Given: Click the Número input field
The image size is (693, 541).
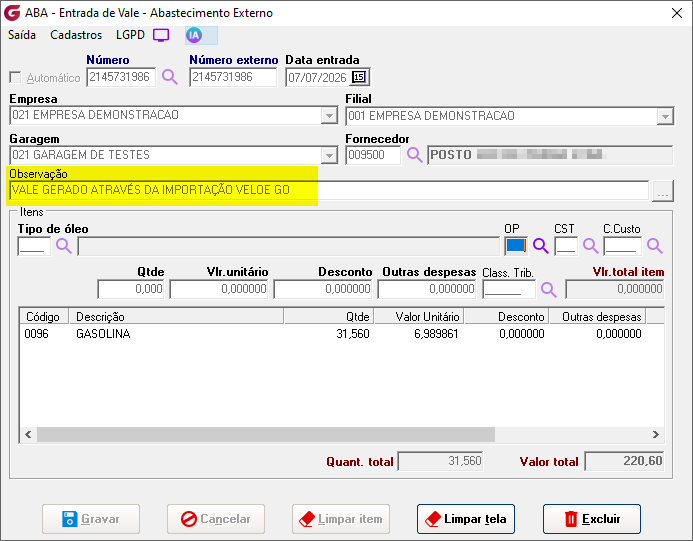Looking at the screenshot, I should coord(121,77).
